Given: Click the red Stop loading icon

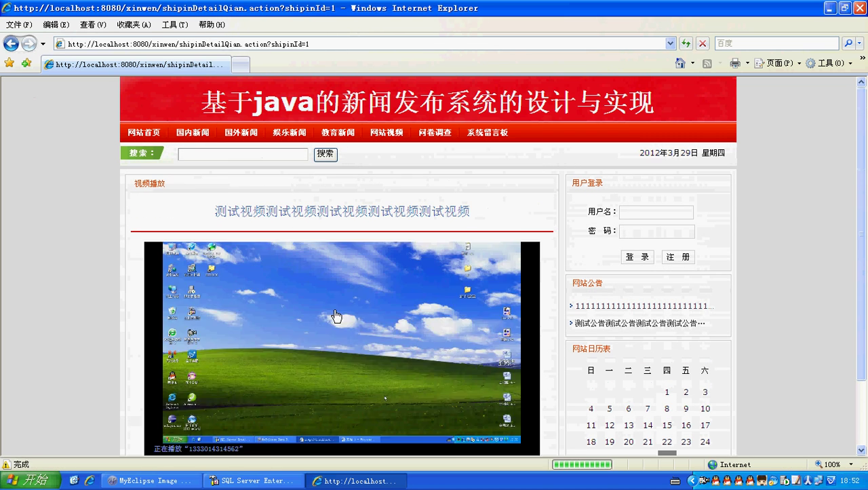Looking at the screenshot, I should (703, 43).
